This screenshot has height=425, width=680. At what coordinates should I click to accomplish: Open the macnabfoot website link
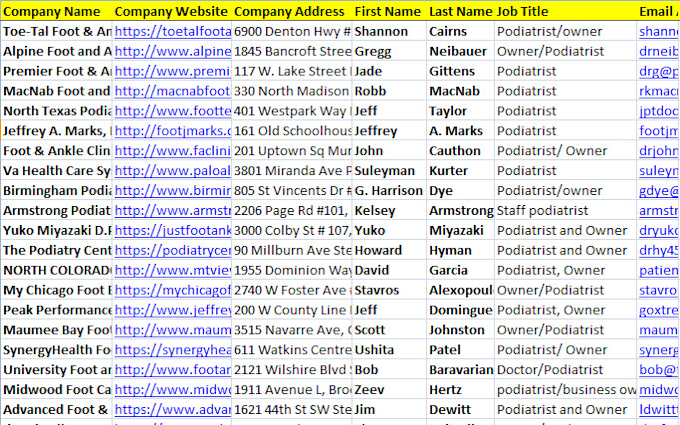pyautogui.click(x=173, y=91)
